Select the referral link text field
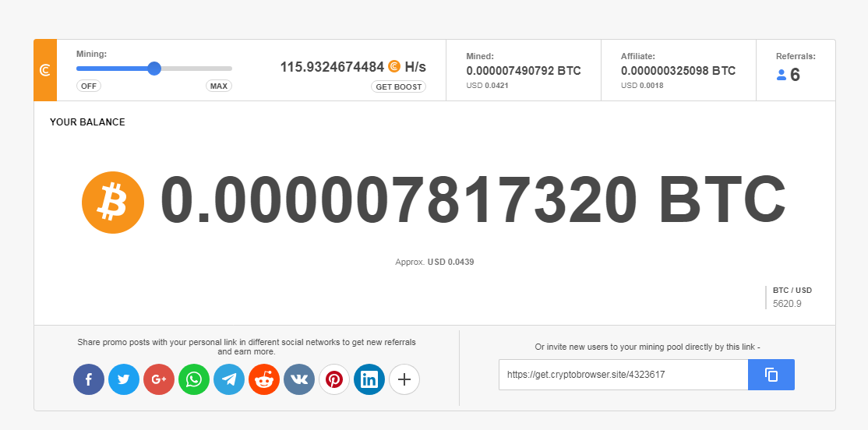The height and width of the screenshot is (430, 868). click(623, 375)
